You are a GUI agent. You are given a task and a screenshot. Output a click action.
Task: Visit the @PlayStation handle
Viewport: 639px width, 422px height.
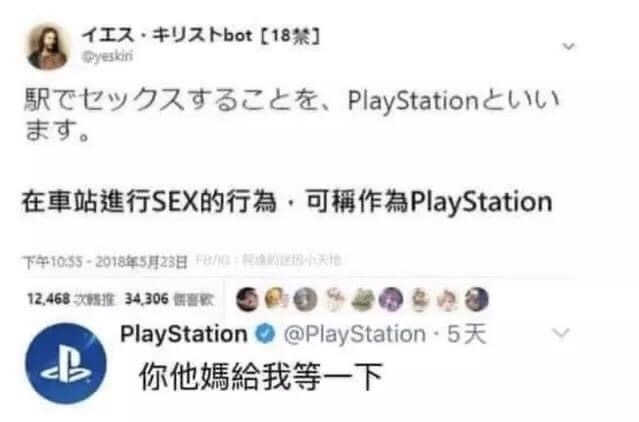click(355, 334)
